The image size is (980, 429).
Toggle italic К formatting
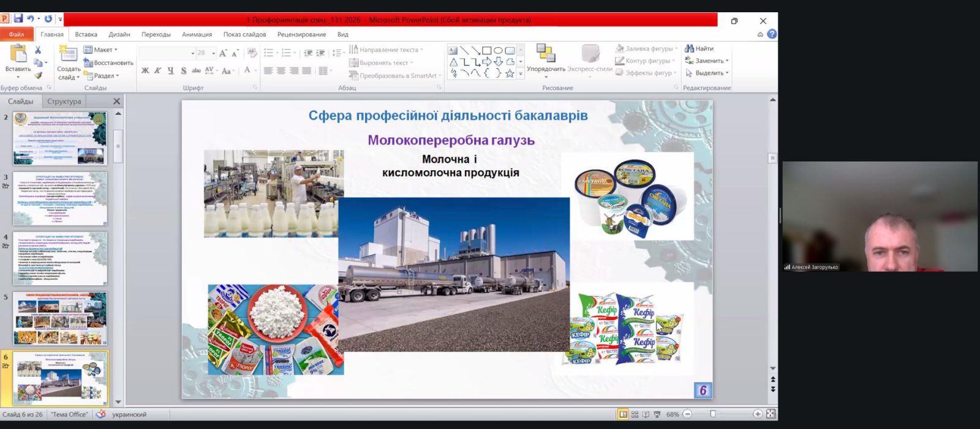coord(157,71)
